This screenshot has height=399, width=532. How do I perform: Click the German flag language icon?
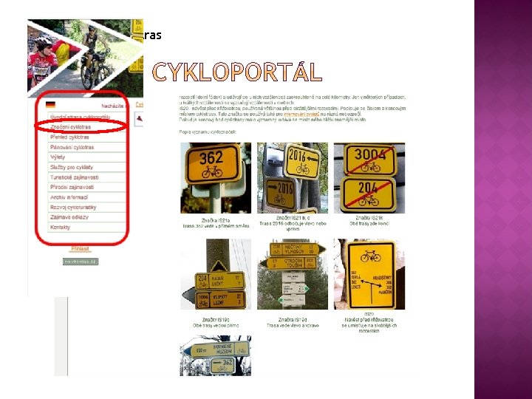[50, 105]
